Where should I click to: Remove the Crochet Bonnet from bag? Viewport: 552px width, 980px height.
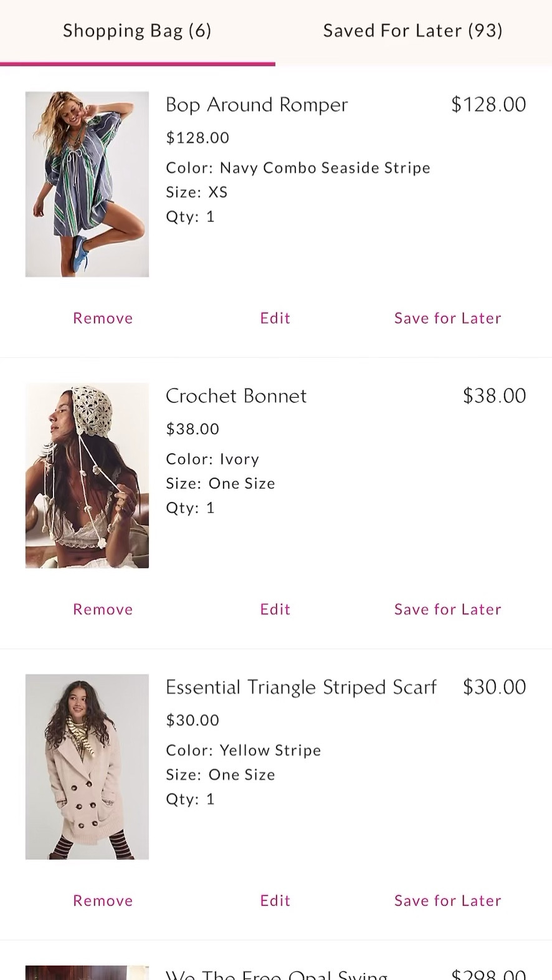click(102, 609)
